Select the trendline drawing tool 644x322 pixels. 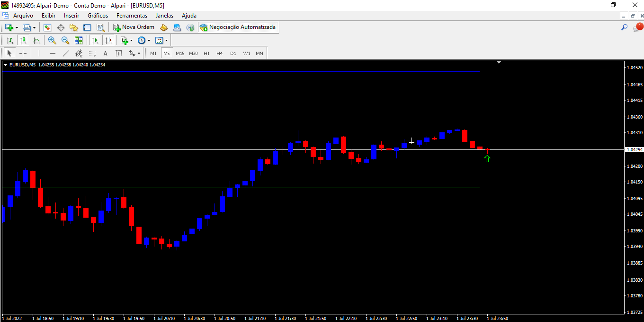[65, 53]
